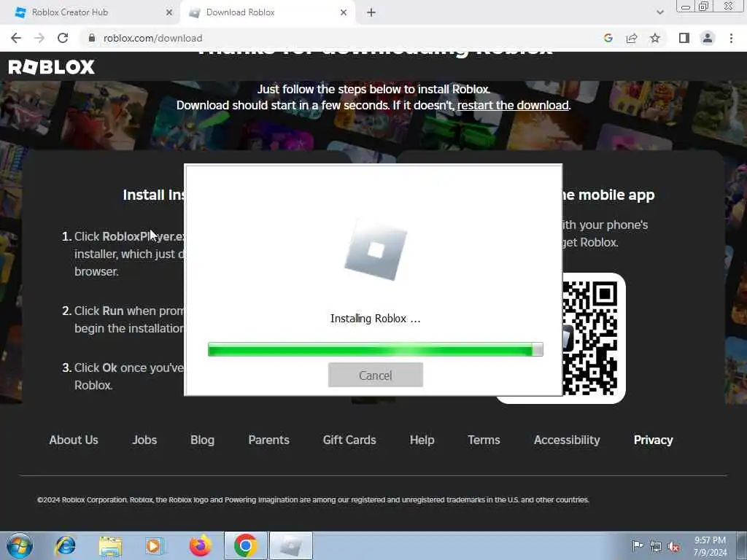Reload the Roblox download page
This screenshot has width=747, height=560.
click(x=63, y=38)
